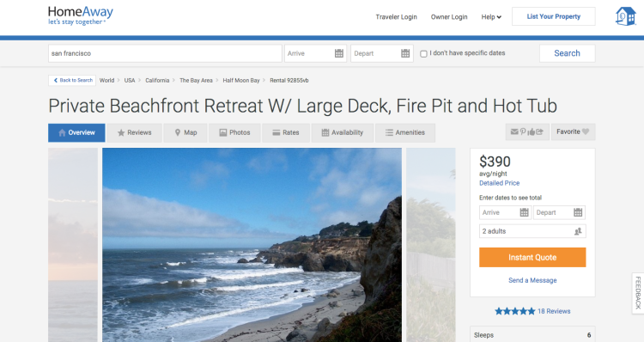644x342 pixels.
Task: Toggle the Favorite heart button
Action: click(573, 132)
